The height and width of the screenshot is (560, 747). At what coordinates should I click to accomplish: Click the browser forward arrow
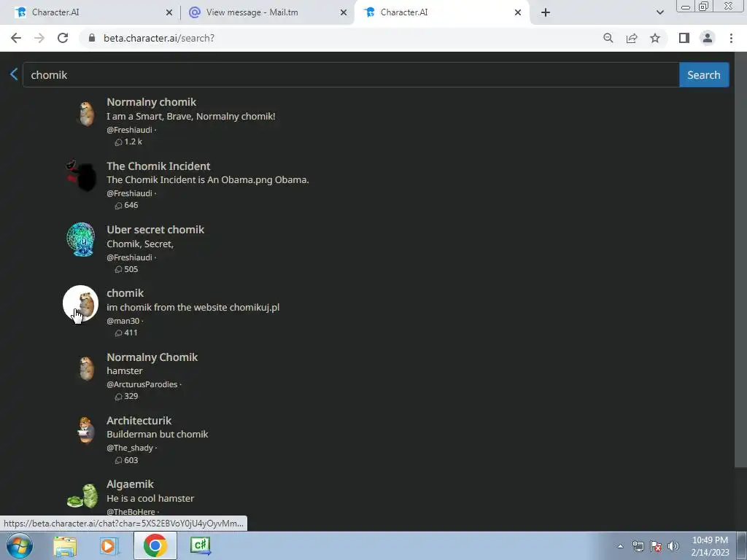39,38
